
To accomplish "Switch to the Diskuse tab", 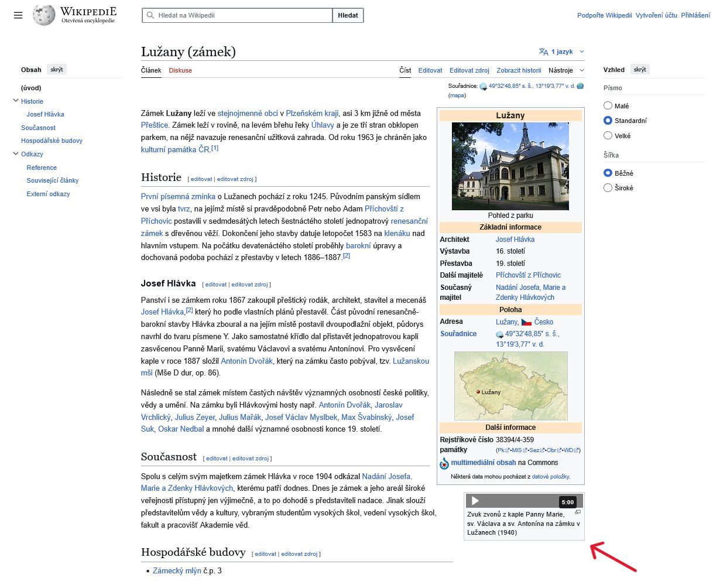I will tap(180, 70).
